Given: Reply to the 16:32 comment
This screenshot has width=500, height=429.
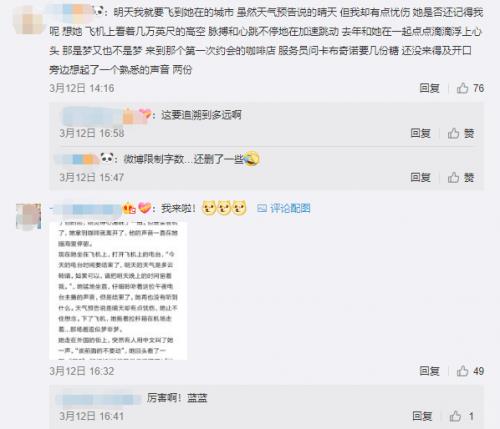Looking at the screenshot, I should click(429, 371).
